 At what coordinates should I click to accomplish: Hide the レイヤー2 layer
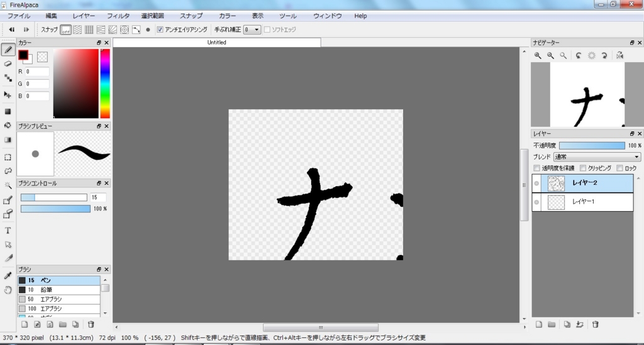coord(536,183)
